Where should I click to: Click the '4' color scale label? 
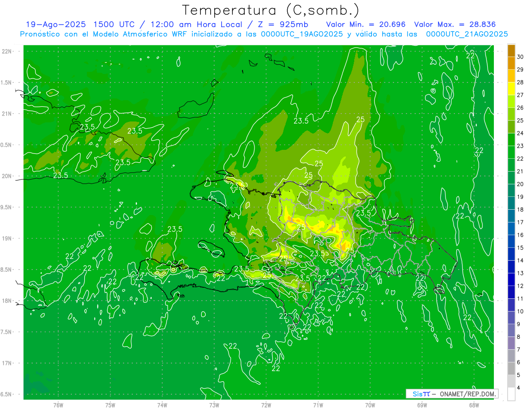[519, 388]
